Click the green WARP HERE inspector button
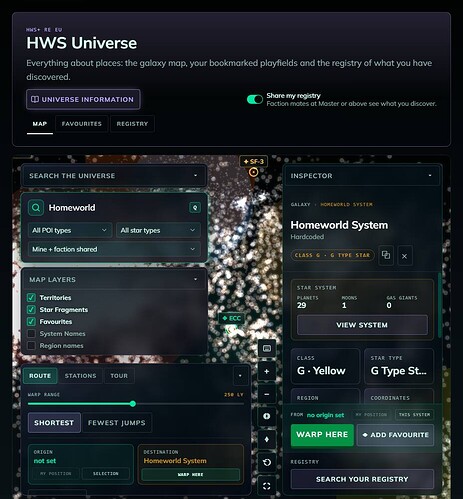 pos(322,435)
